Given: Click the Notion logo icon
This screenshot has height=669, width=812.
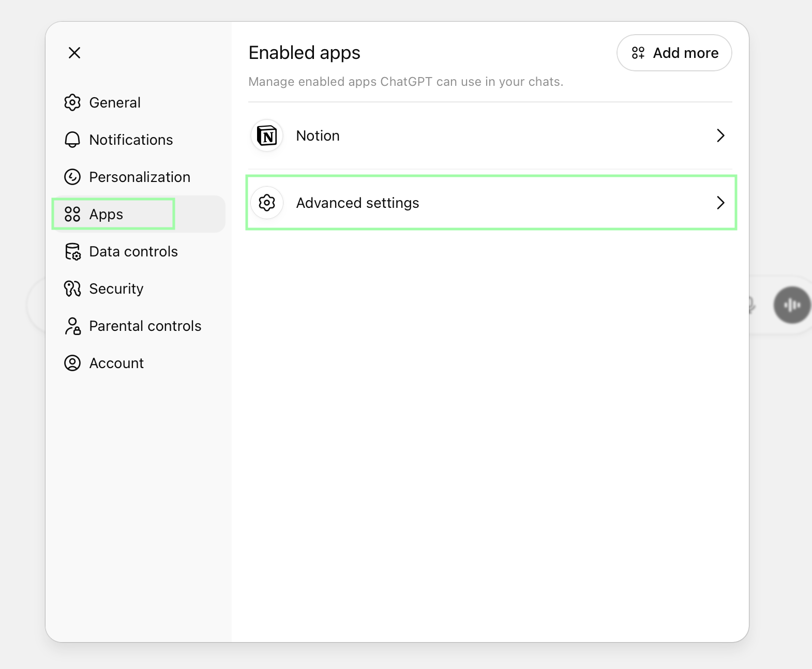Looking at the screenshot, I should click(x=267, y=136).
